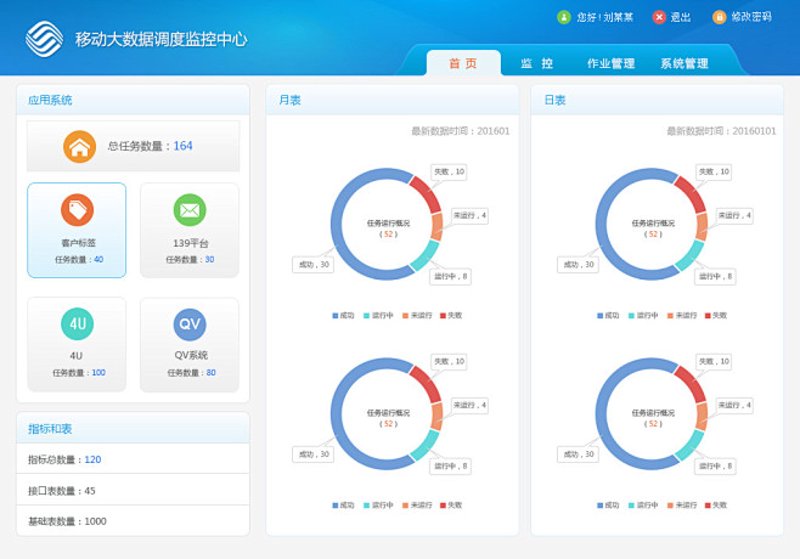Image resolution: width=800 pixels, height=559 pixels.
Task: Click the 运行中, 8 label on top 月表 chart
Action: pyautogui.click(x=451, y=276)
